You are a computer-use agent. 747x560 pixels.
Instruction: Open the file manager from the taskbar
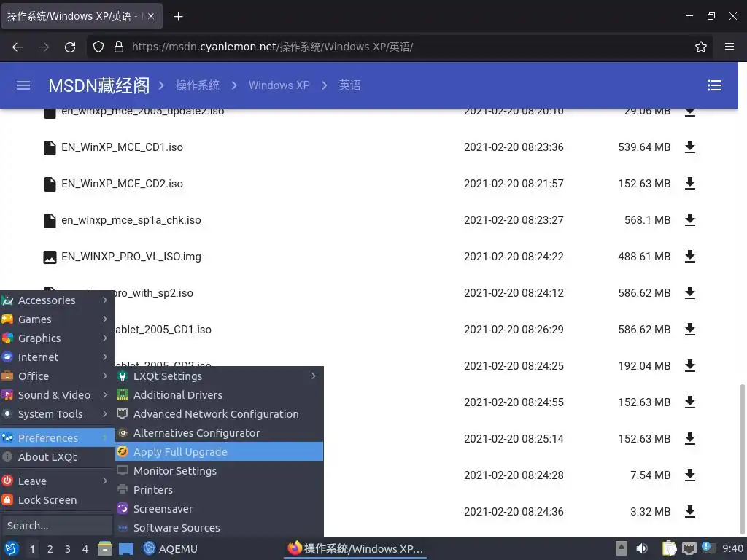coord(105,548)
